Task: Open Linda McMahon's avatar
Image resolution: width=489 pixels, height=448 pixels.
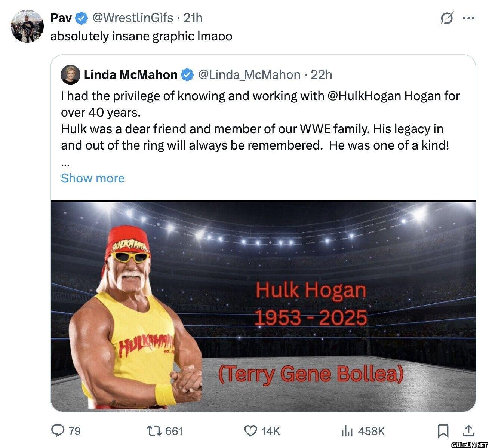Action: (x=71, y=75)
